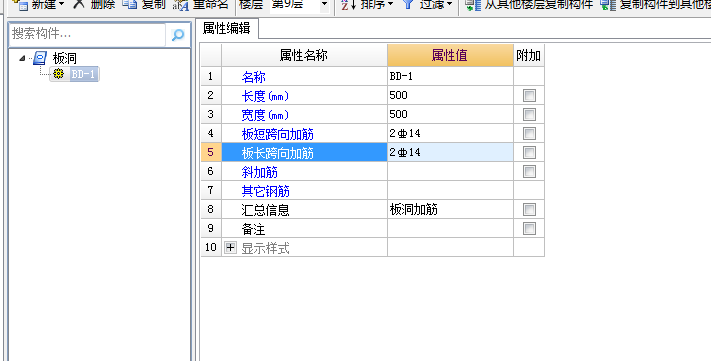Screen dimensions: 711x361
Task: Select the BD-1 component in tree
Action: [x=83, y=74]
